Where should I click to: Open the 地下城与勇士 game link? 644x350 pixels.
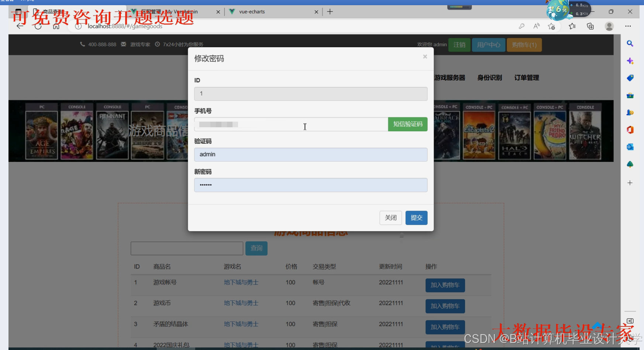[241, 282]
